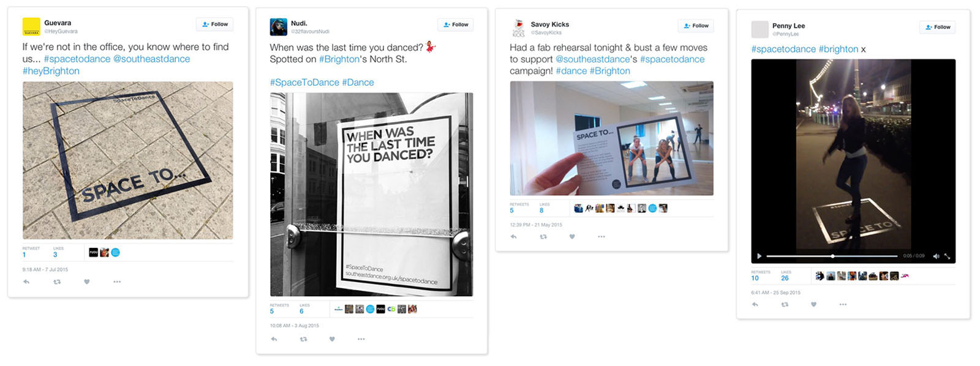Open the #heyBrighton hashtag link
980x366 pixels.
click(x=51, y=71)
